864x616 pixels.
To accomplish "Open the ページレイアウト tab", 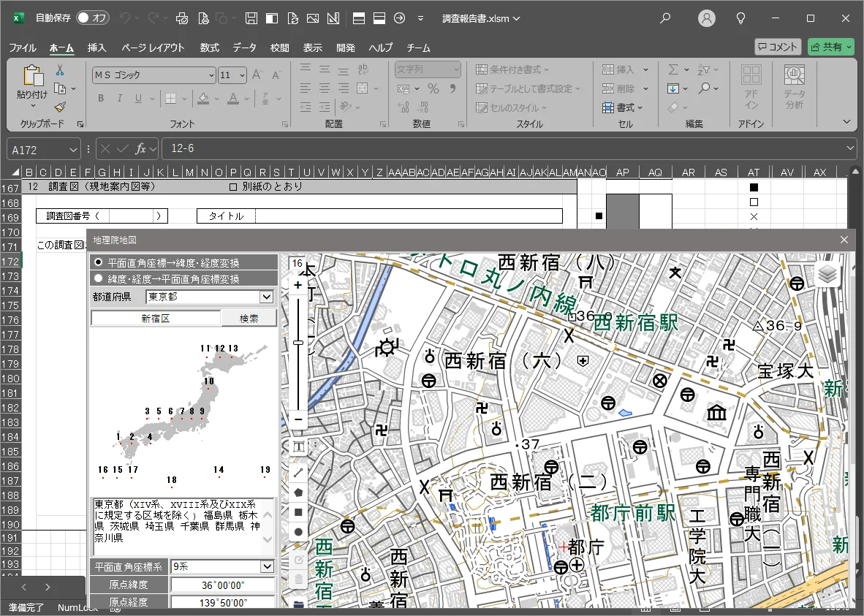I will [x=154, y=48].
